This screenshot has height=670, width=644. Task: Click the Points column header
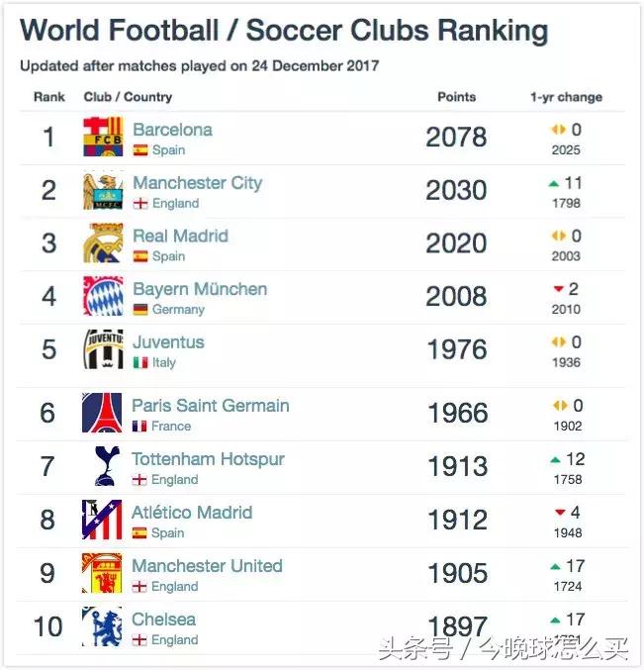456,97
